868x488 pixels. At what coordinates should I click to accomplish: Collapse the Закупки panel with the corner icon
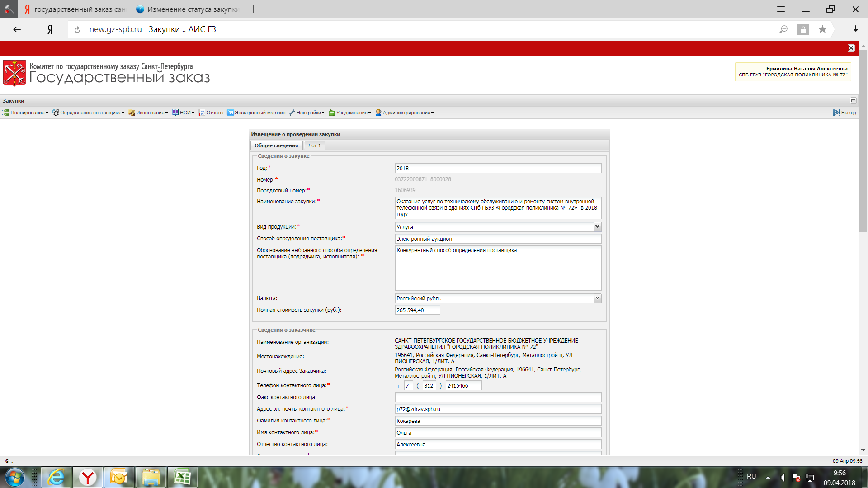click(x=853, y=101)
